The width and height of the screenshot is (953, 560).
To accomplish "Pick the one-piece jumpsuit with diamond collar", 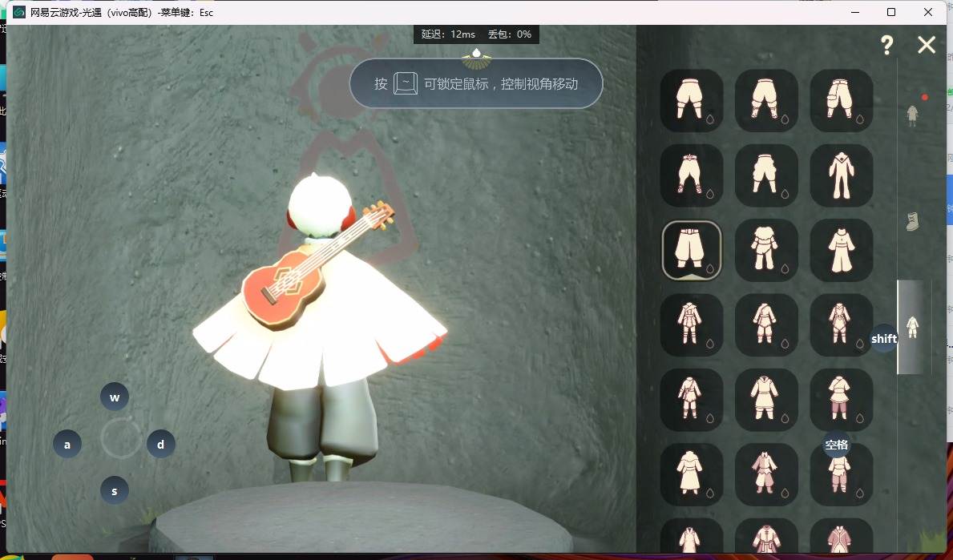I will pyautogui.click(x=841, y=175).
